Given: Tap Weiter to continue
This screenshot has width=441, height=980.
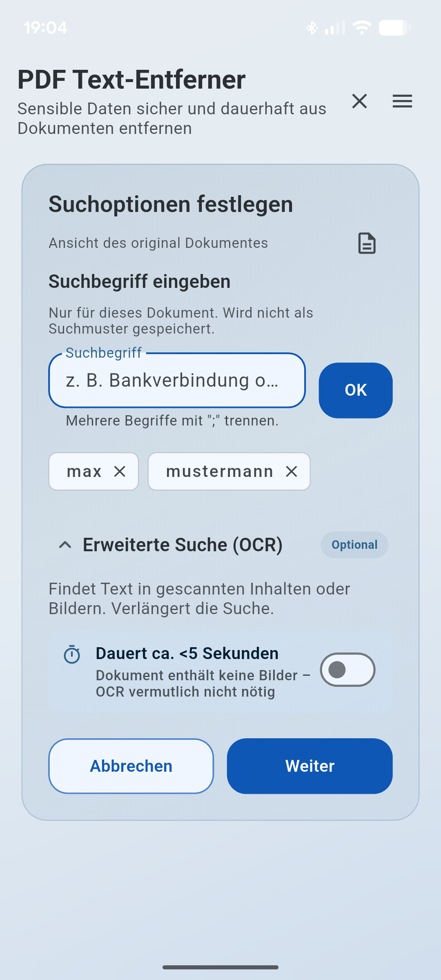Looking at the screenshot, I should 310,766.
